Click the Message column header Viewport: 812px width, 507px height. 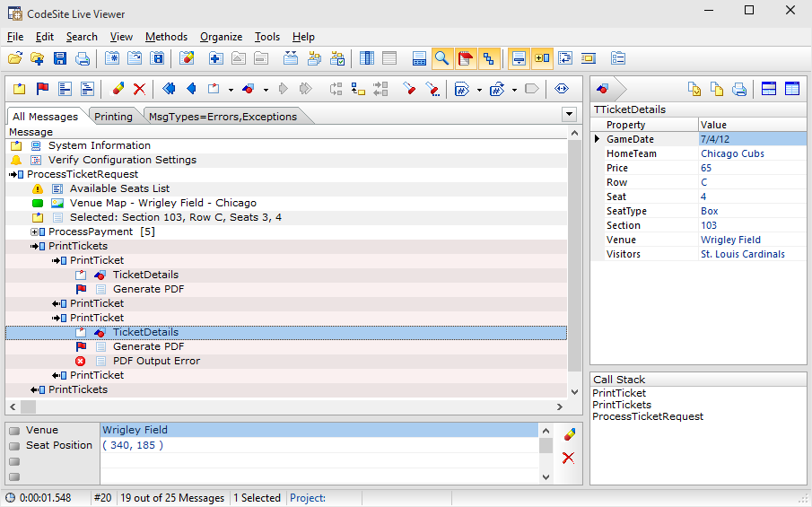tap(287, 132)
